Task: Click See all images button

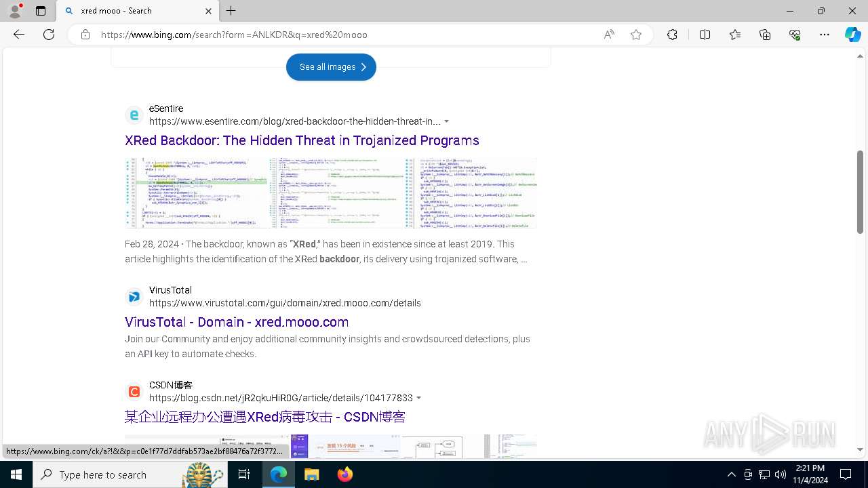Action: point(331,67)
